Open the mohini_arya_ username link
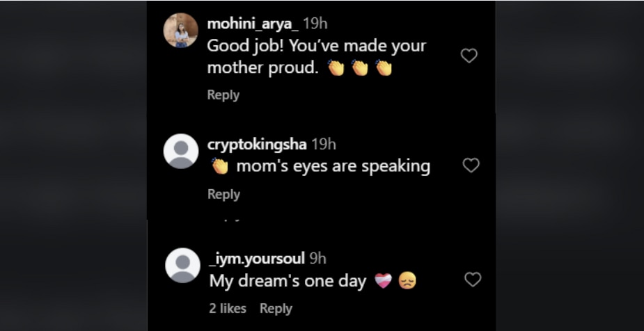This screenshot has width=644, height=331. [253, 24]
